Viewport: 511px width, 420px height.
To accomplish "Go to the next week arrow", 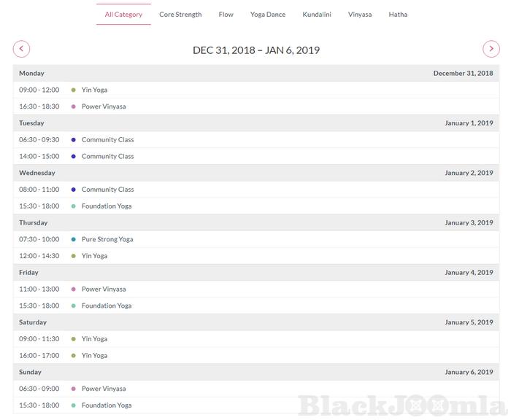I will (x=491, y=50).
